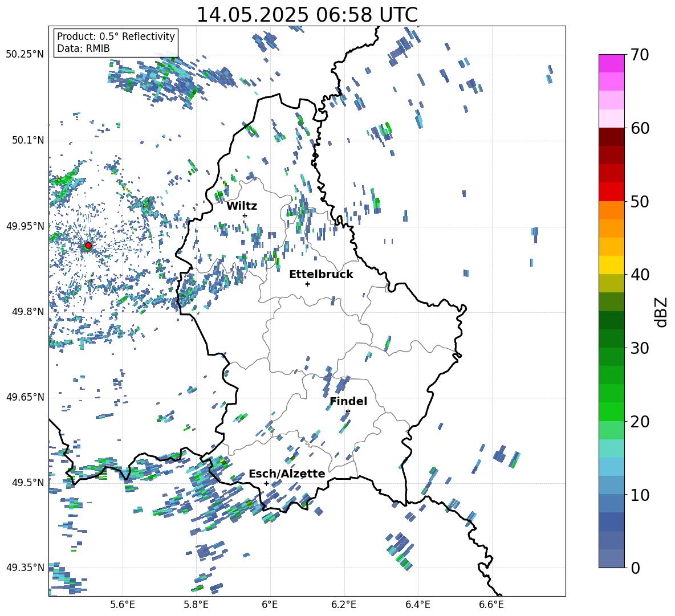The image size is (675, 616).
Task: Click the 50.25°N latitude label
Action: pyautogui.click(x=25, y=54)
